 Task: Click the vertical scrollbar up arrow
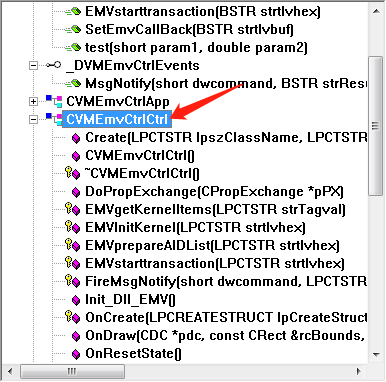click(x=376, y=11)
